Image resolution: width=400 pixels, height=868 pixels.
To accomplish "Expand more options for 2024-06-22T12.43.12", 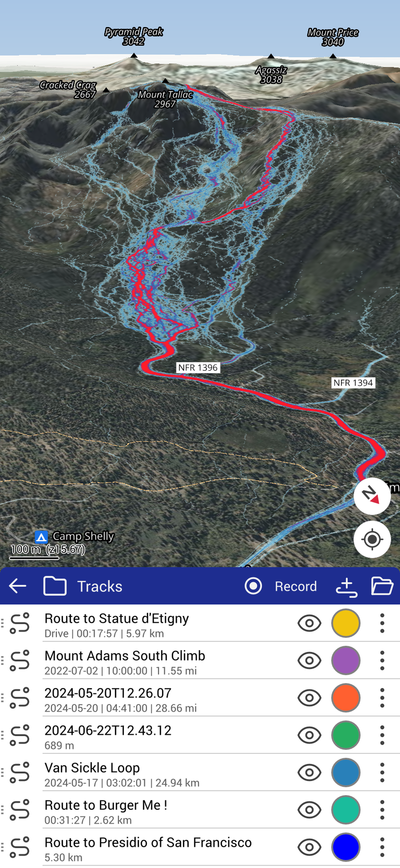I will coord(382,735).
